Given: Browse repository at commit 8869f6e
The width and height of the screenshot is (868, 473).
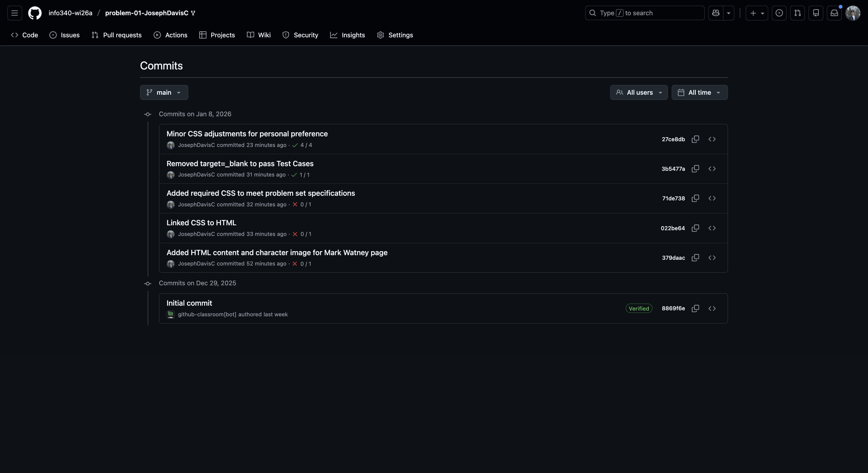Looking at the screenshot, I should click(712, 308).
